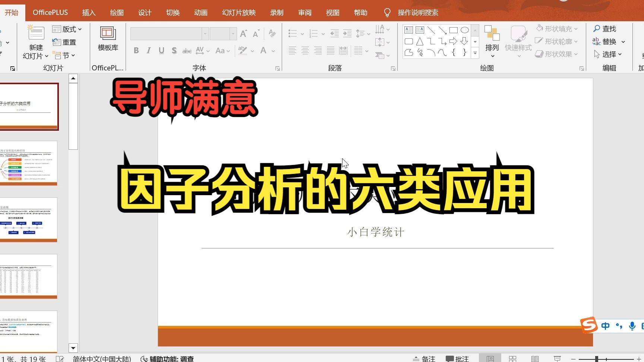Screen dimensions: 644x362
Task: Toggle Bold formatting
Action: coord(136,51)
